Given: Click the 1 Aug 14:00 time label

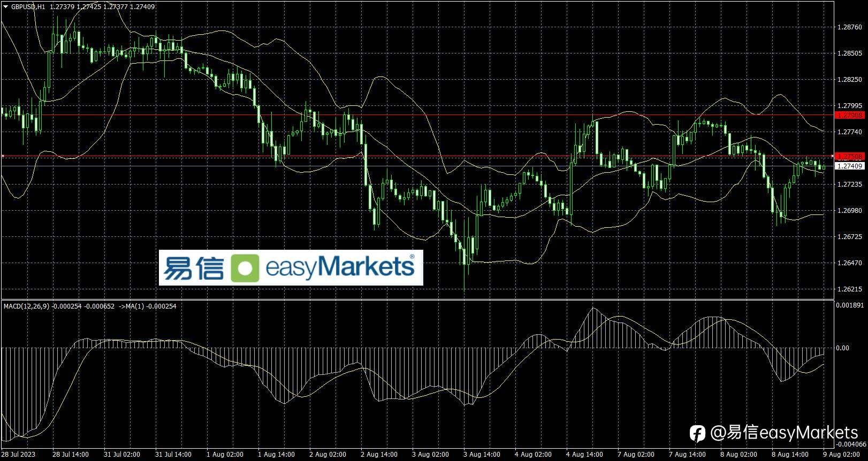Looking at the screenshot, I should pos(276,455).
